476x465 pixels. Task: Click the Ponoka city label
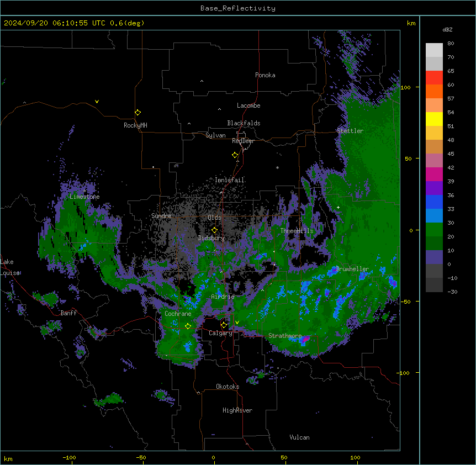pyautogui.click(x=265, y=75)
